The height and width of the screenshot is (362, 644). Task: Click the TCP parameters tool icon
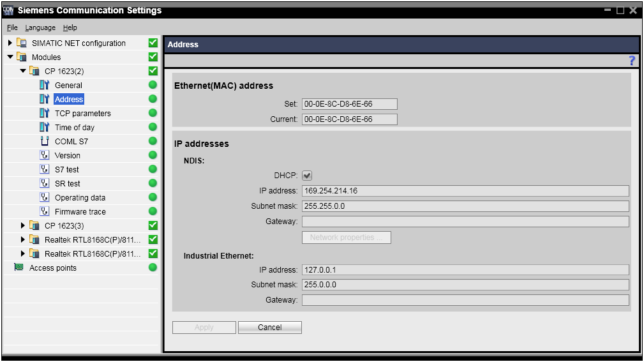click(44, 113)
